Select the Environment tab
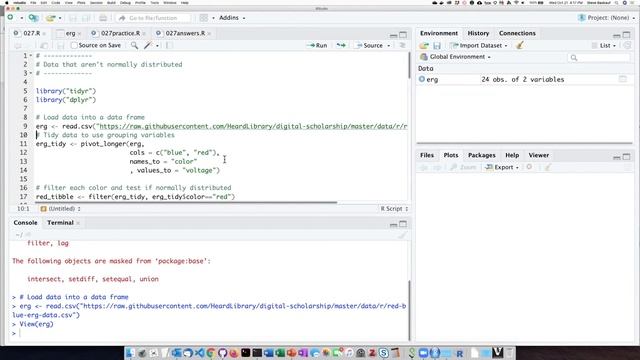This screenshot has height=360, width=640. pyautogui.click(x=439, y=33)
